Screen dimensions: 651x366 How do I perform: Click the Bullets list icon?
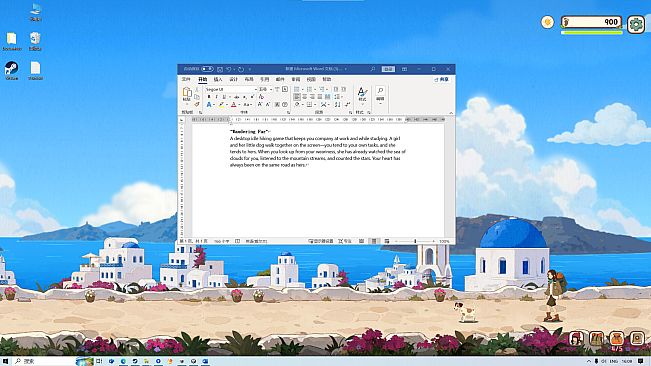296,89
